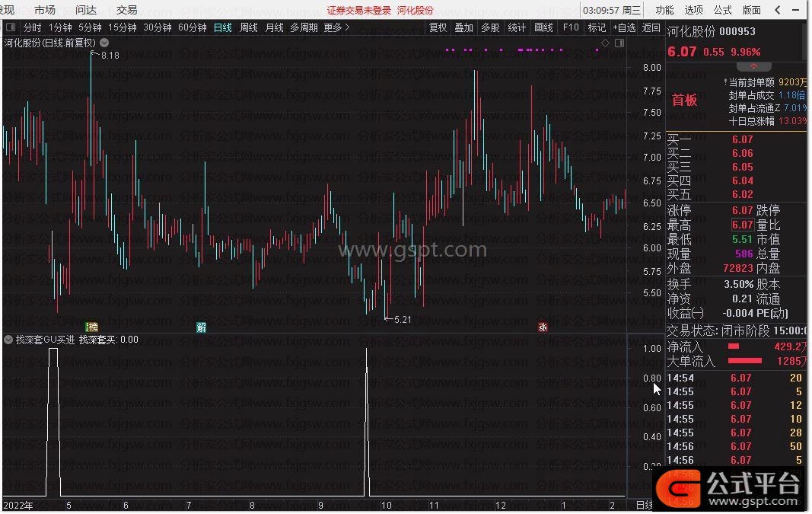
Task: Open the 多周期 multi-period view
Action: click(x=304, y=27)
